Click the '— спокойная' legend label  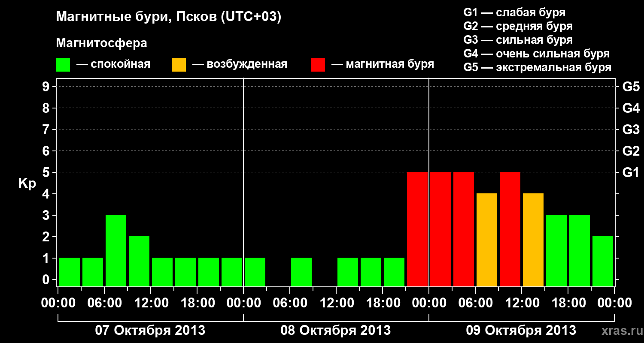113,64
